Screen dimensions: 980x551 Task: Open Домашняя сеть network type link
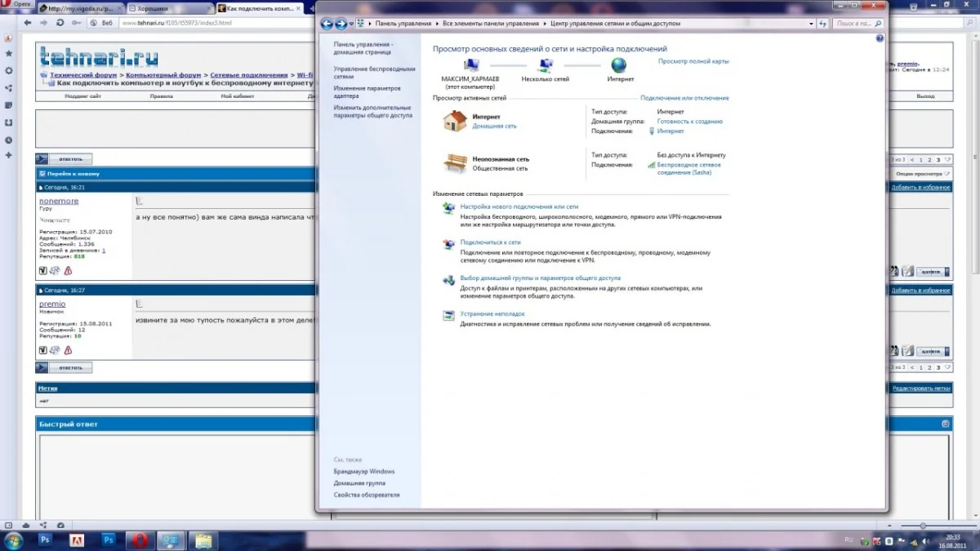point(494,127)
